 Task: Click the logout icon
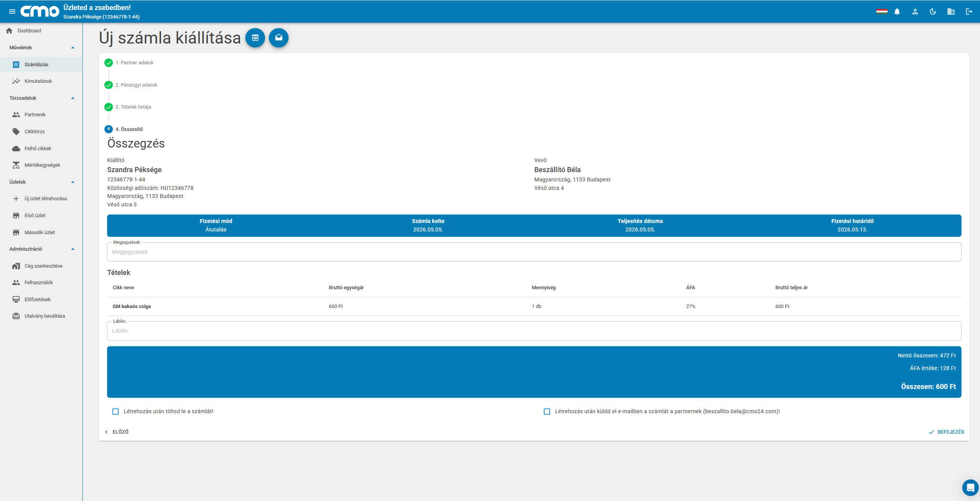click(969, 12)
